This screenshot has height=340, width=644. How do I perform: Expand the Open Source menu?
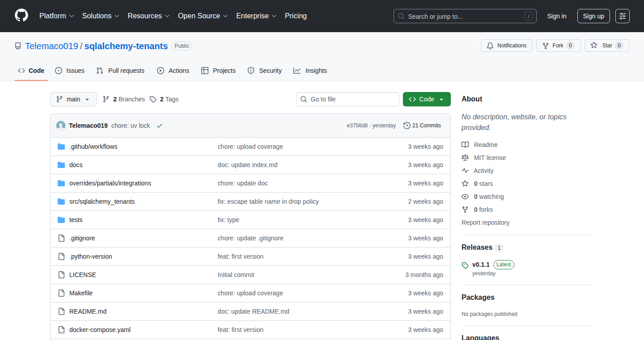203,16
